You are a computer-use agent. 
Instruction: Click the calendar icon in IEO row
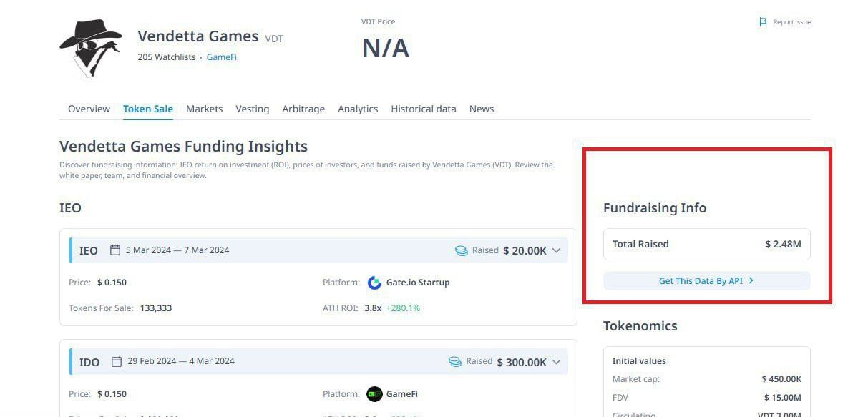[x=115, y=250]
